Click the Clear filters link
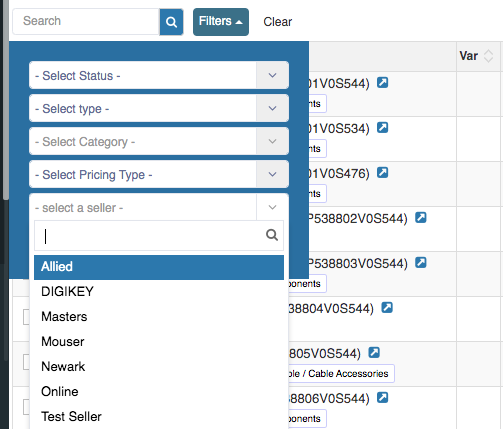 pyautogui.click(x=278, y=22)
